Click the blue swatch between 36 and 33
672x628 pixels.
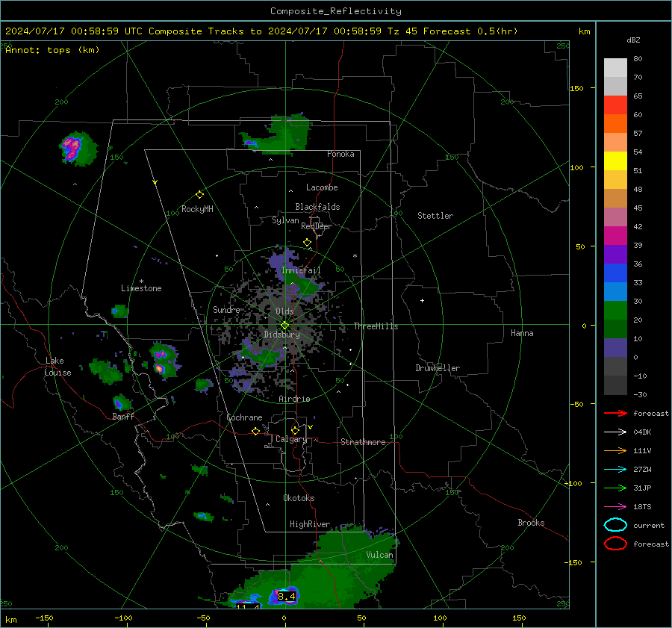pos(615,273)
